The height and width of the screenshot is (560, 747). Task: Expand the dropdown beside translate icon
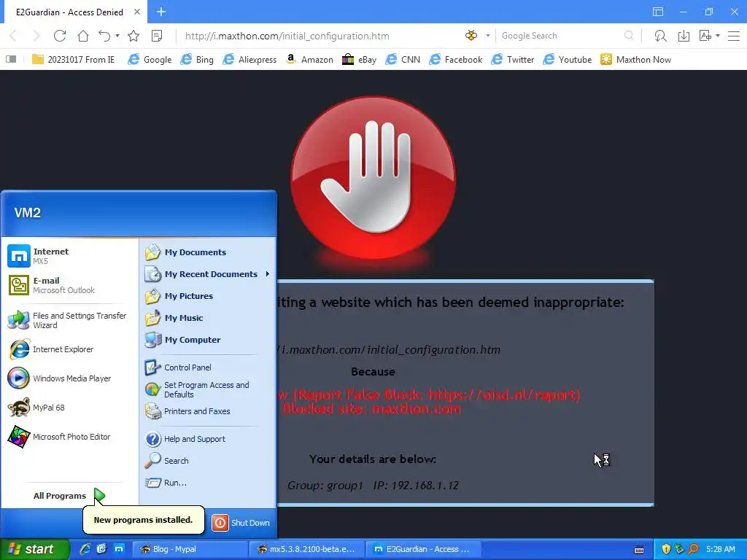(x=718, y=36)
